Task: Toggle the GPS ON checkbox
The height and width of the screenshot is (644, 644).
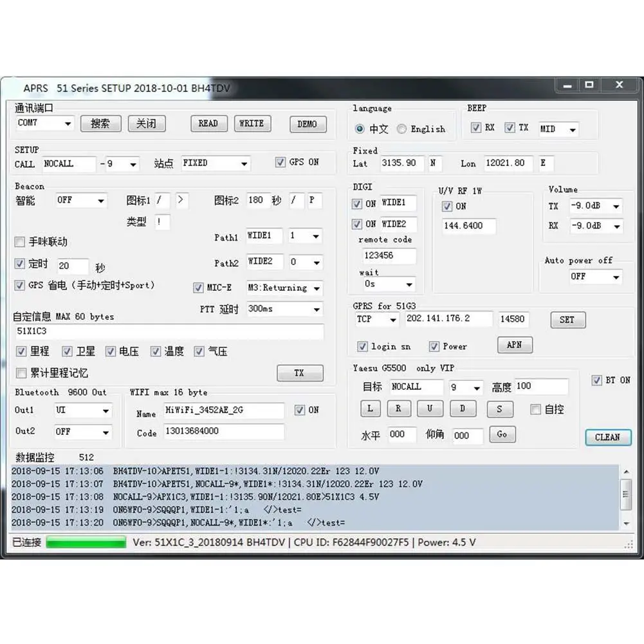Action: point(281,162)
